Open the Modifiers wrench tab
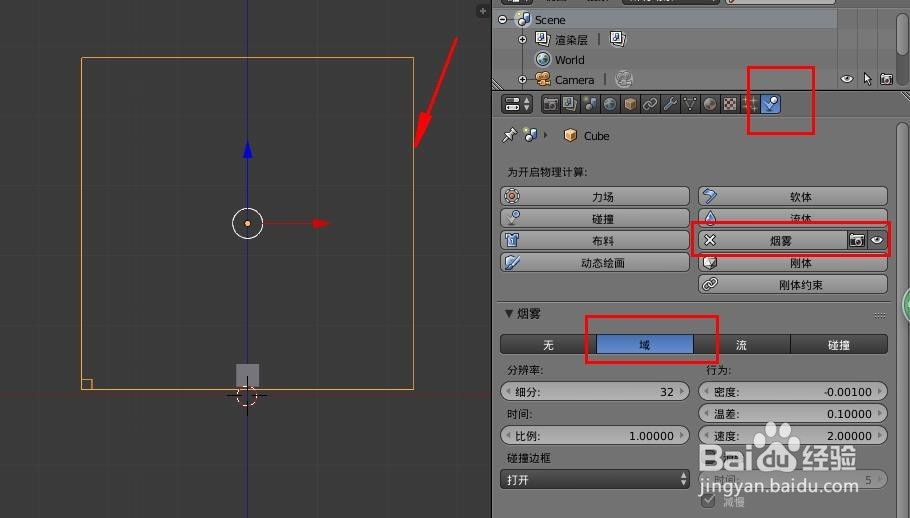Image resolution: width=910 pixels, height=518 pixels. click(x=670, y=104)
